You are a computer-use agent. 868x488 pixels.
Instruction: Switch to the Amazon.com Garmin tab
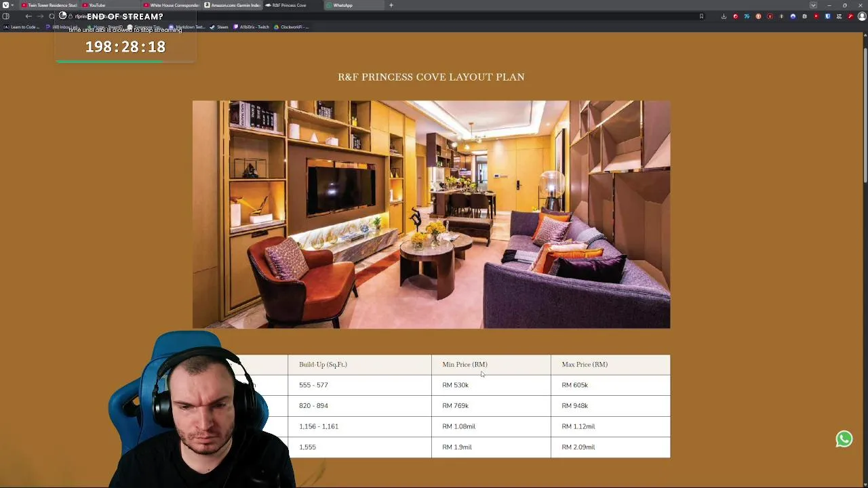(233, 5)
